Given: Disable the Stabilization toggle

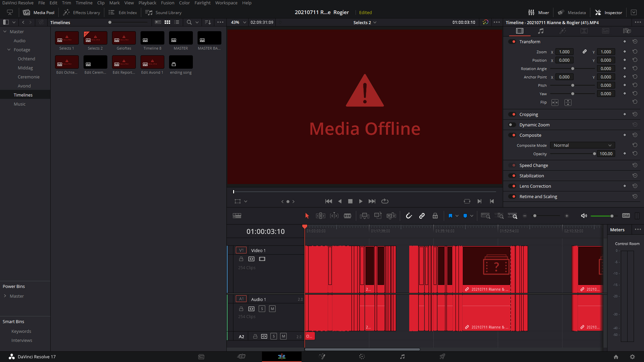Looking at the screenshot, I should click(x=512, y=176).
